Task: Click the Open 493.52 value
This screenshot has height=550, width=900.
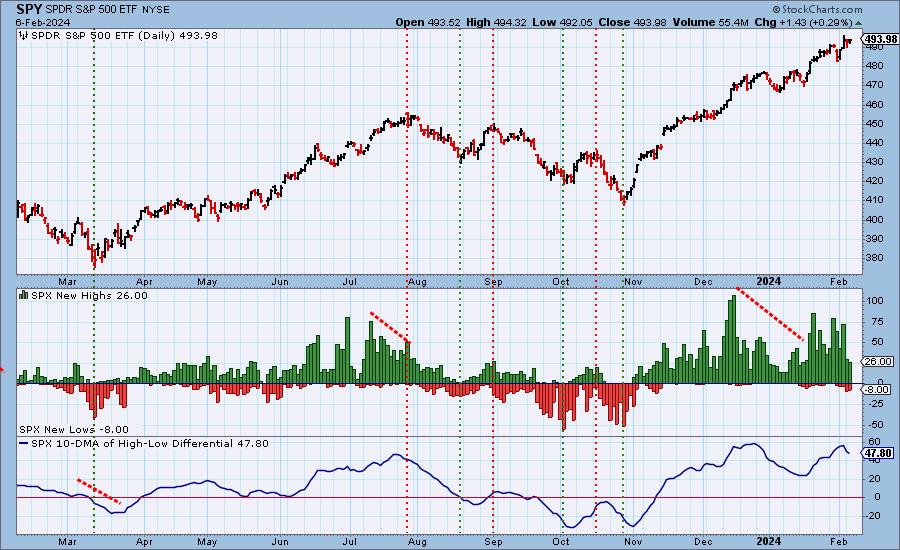Action: pos(428,22)
